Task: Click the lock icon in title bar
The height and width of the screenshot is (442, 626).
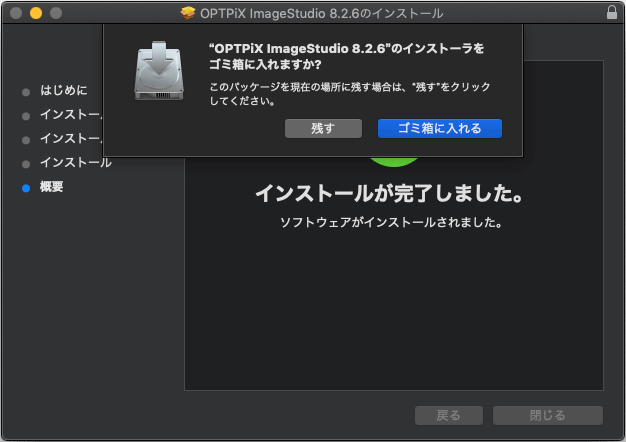Action: (x=612, y=12)
